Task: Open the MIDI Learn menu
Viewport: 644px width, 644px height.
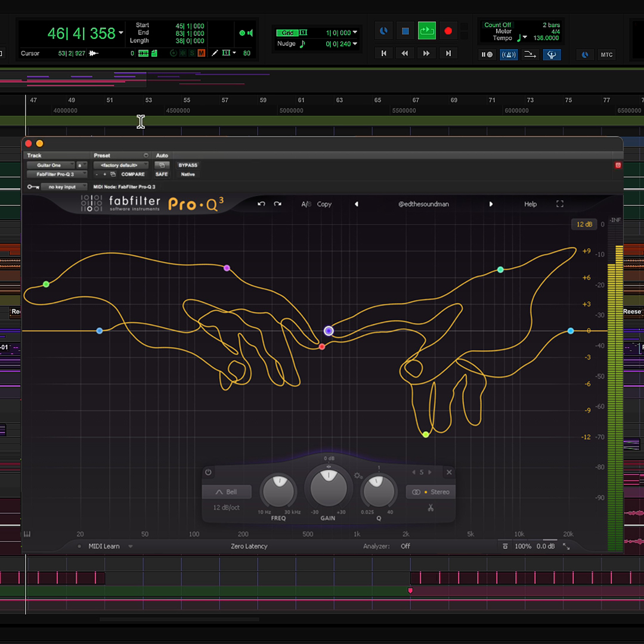Action: 104,546
